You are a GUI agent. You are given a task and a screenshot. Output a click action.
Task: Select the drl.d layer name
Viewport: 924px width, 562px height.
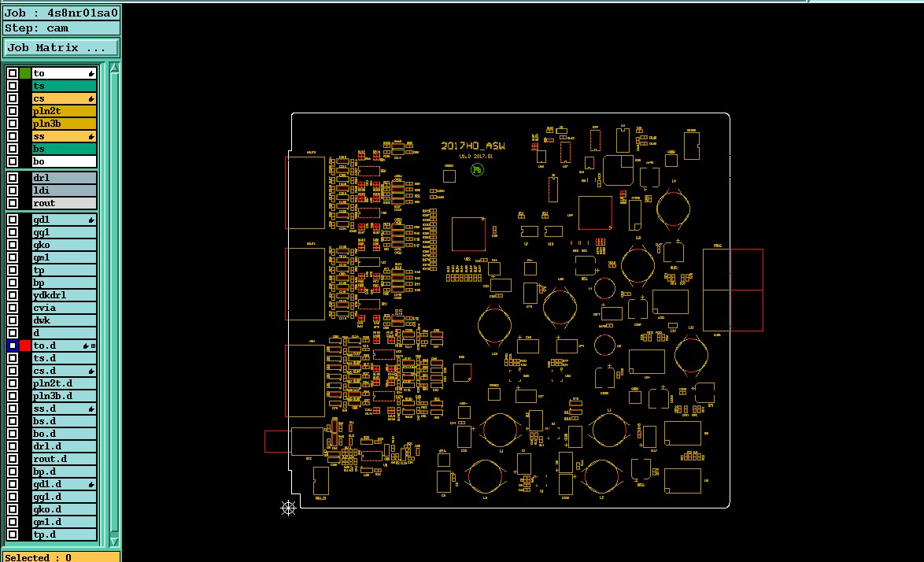65,446
